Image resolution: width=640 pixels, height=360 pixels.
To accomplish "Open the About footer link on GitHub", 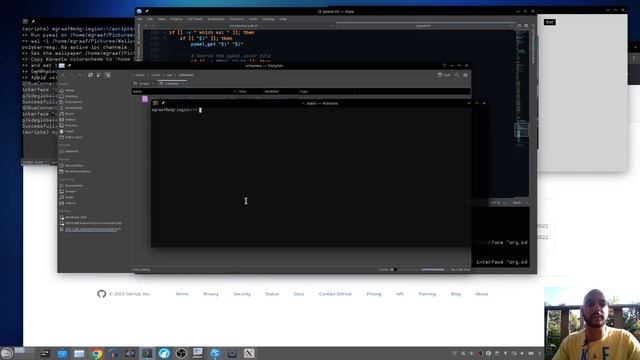I will click(482, 294).
